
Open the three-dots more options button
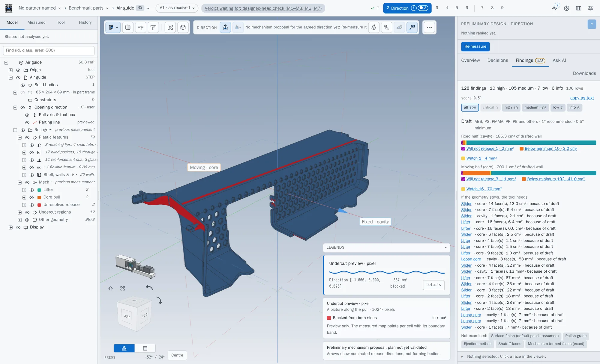coord(429,27)
